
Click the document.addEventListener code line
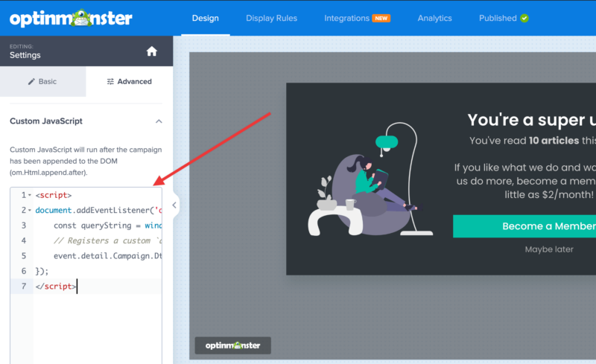98,210
